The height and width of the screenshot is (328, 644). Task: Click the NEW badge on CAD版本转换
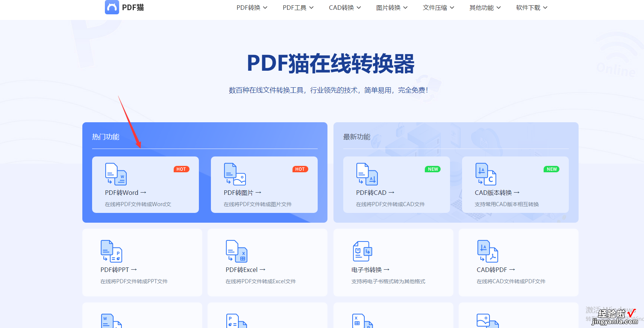(x=552, y=169)
